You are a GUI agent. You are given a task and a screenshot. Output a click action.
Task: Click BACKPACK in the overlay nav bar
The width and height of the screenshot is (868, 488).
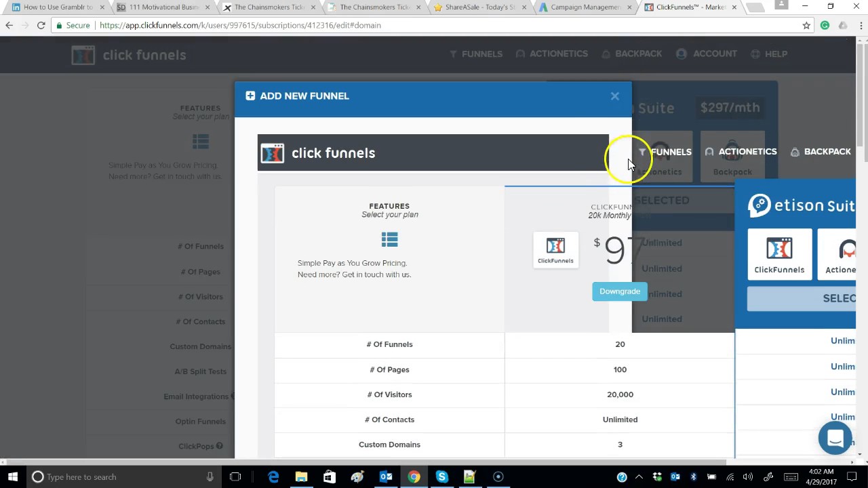tap(821, 152)
